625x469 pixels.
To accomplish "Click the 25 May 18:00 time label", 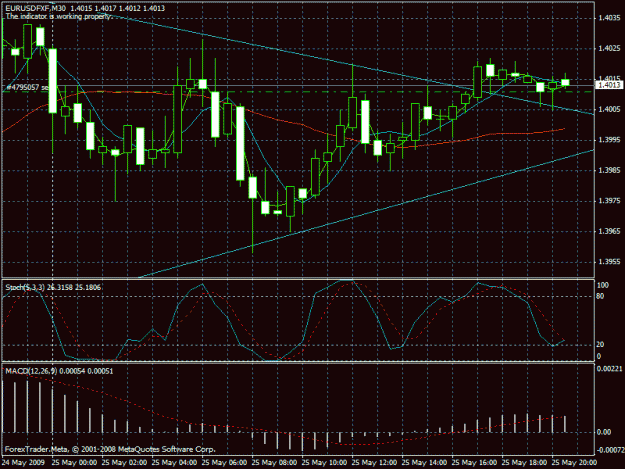I will tap(524, 463).
